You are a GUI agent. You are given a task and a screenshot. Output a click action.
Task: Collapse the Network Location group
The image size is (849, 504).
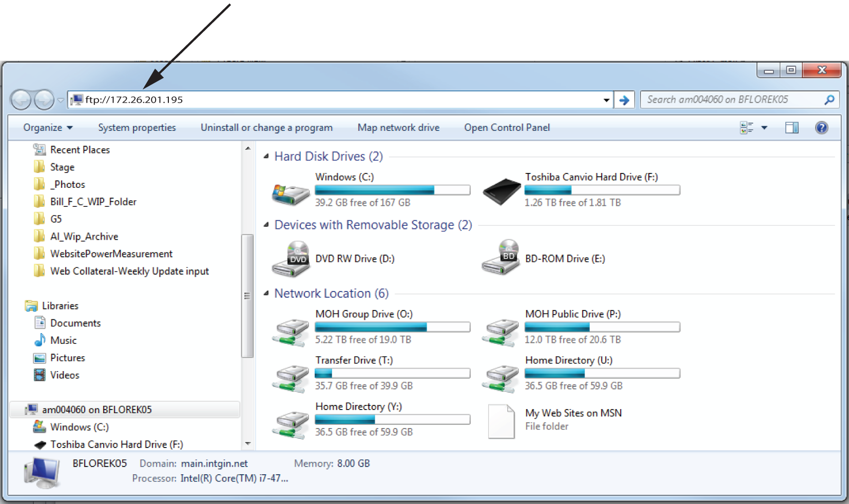pos(266,293)
